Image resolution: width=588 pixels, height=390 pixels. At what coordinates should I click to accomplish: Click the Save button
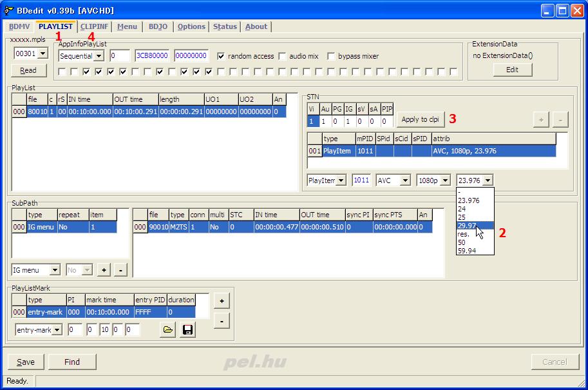point(26,362)
